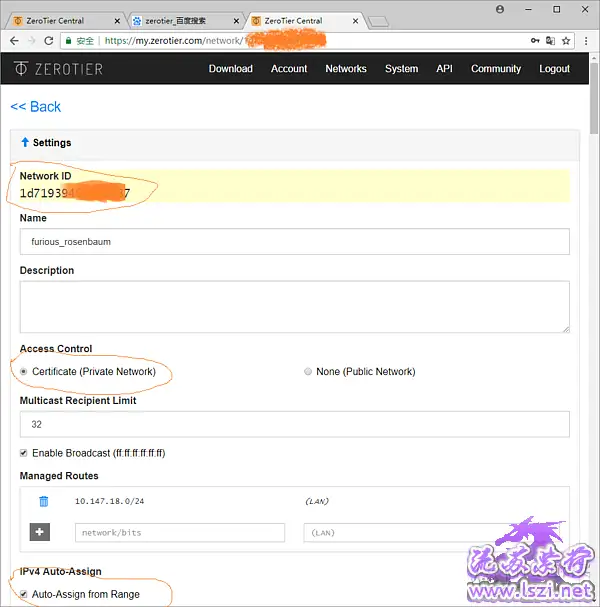Click the Network ID value 1d71939
The height and width of the screenshot is (607, 600).
[75, 193]
